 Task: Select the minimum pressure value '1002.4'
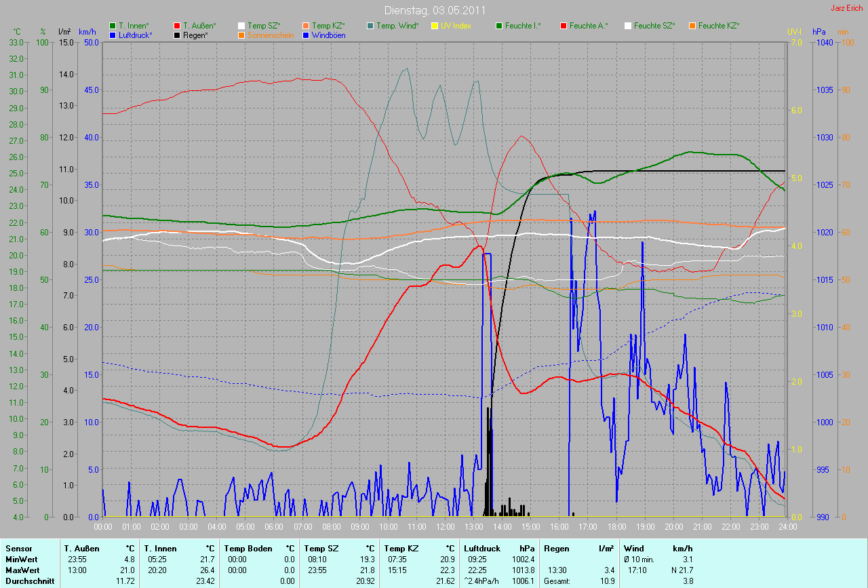point(524,560)
